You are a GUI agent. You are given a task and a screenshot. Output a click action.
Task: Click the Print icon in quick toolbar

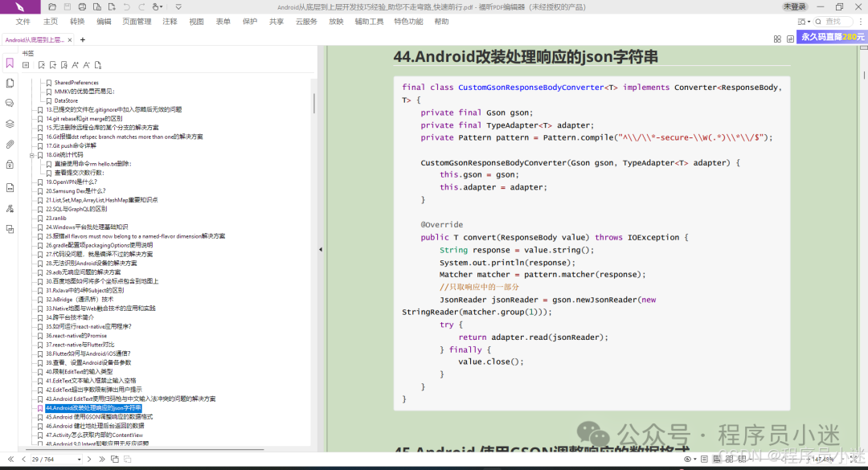click(x=82, y=7)
